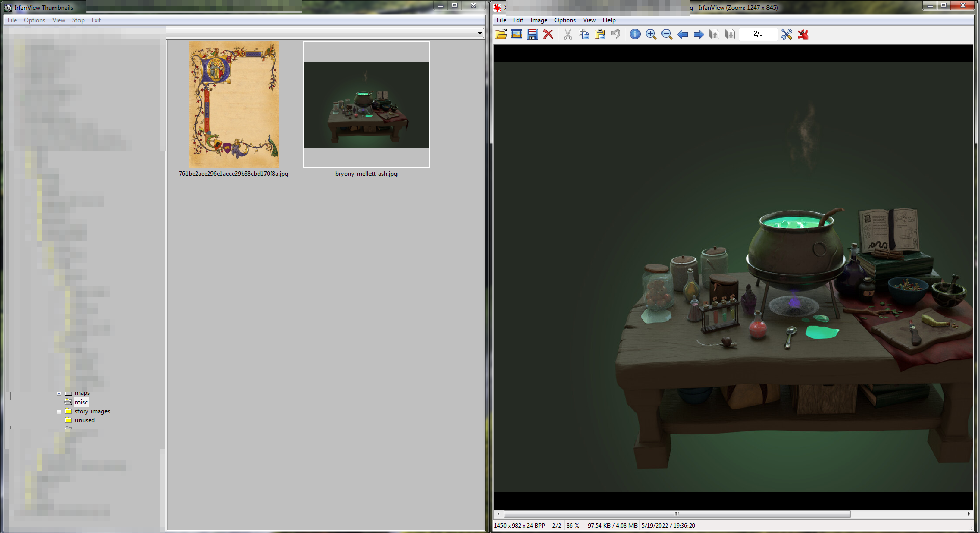Click filename 761be2aee296e1aece29b38cbd170f8a.jpg
This screenshot has height=533, width=980.
tap(233, 174)
